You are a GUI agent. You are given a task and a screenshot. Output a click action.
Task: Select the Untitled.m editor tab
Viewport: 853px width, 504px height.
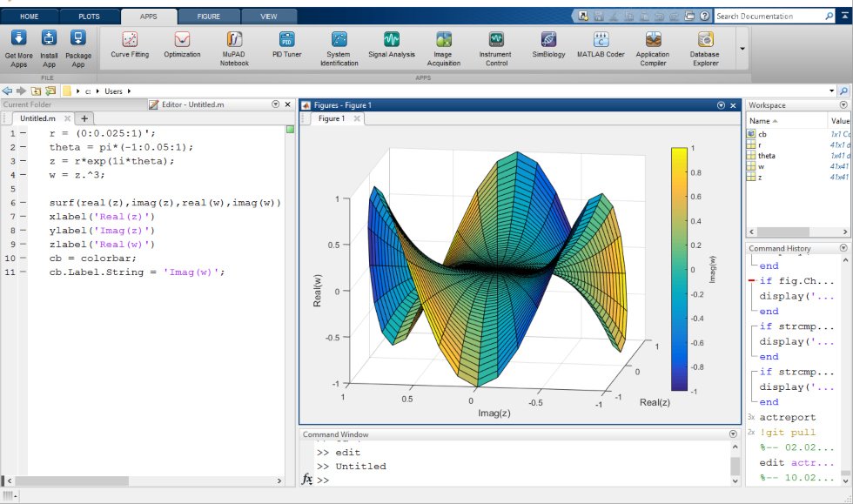click(37, 118)
